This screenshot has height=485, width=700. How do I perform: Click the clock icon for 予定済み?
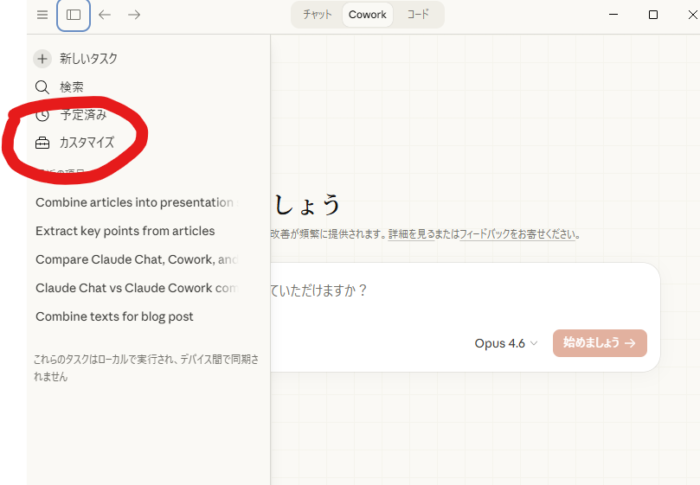click(42, 115)
